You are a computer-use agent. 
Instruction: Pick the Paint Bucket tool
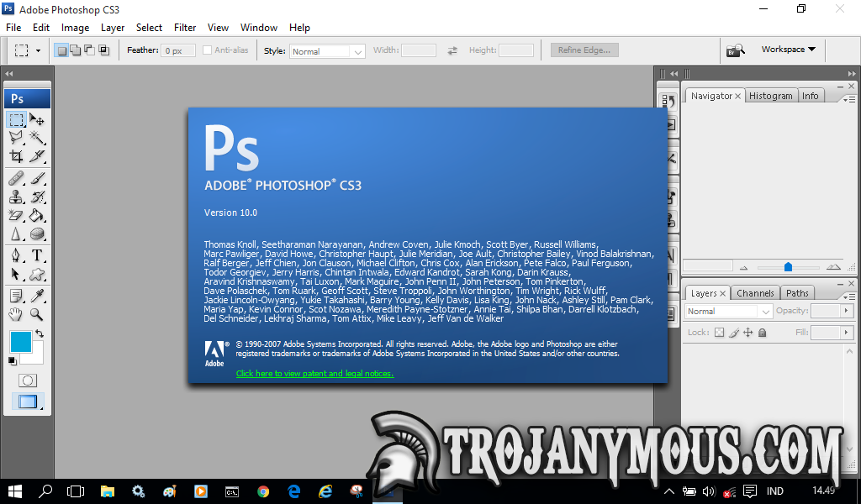[x=38, y=216]
